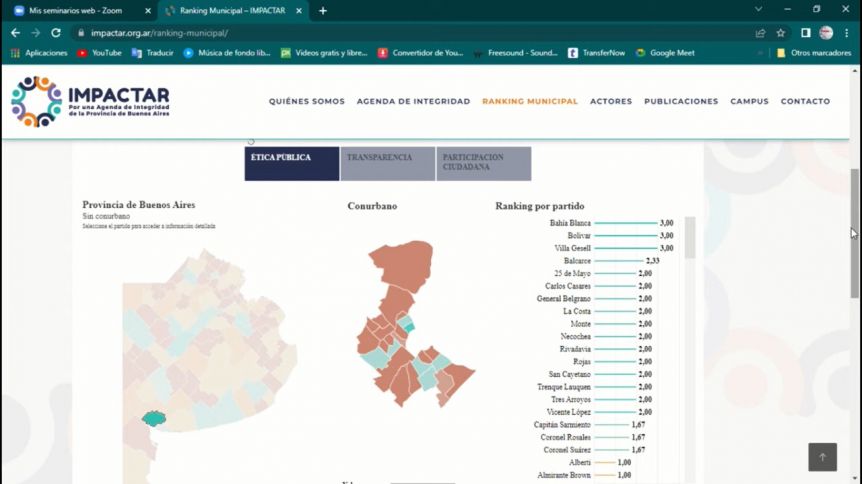Select Coronel Suárez in the ranking

pyautogui.click(x=567, y=450)
